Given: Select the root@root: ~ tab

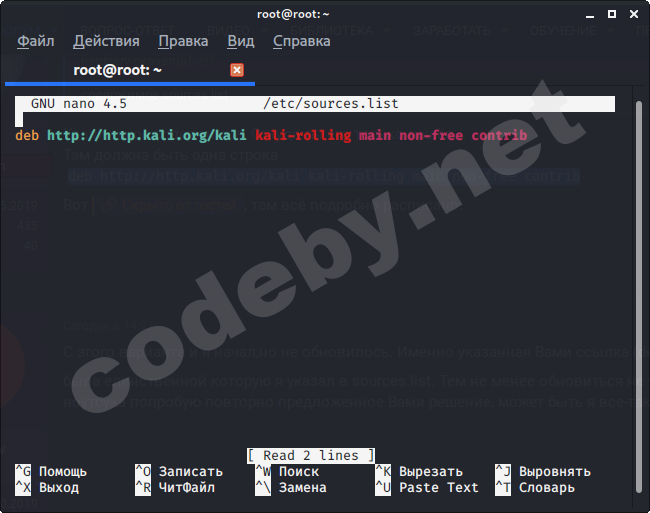Looking at the screenshot, I should 117,70.
